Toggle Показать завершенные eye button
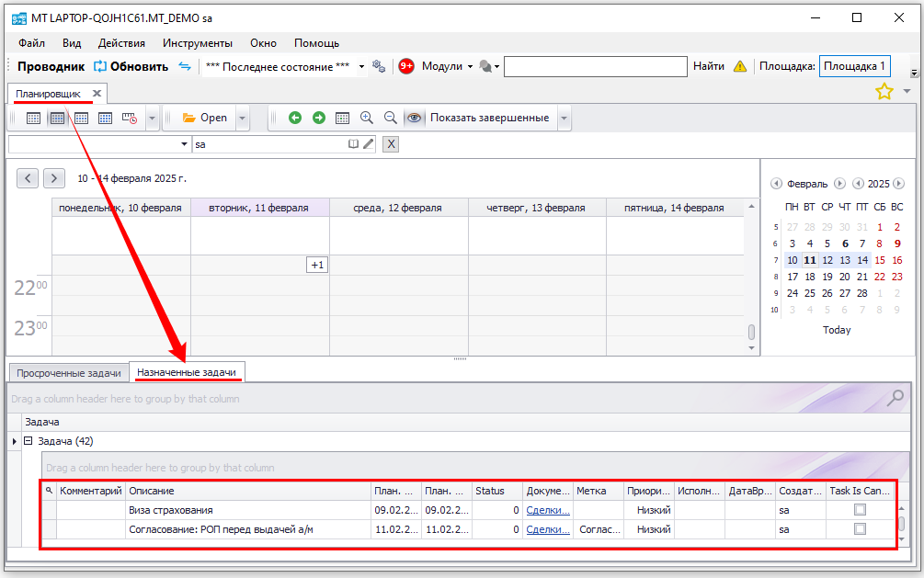The height and width of the screenshot is (578, 924). 415,118
